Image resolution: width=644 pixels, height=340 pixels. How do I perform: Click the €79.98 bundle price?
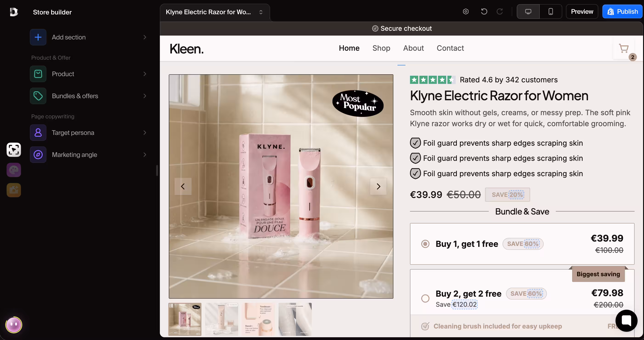[x=607, y=293]
